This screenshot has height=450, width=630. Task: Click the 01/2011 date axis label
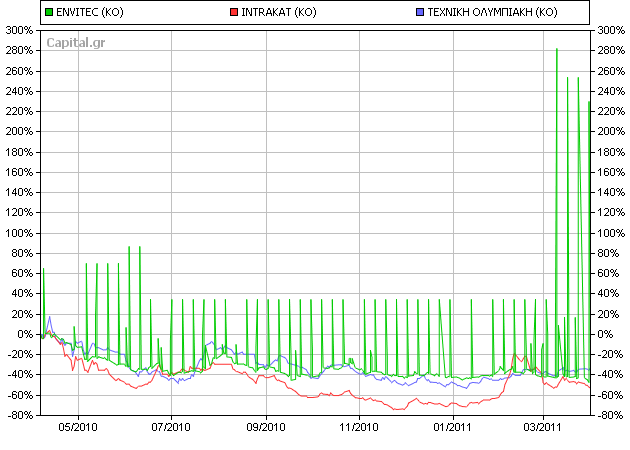tap(452, 427)
